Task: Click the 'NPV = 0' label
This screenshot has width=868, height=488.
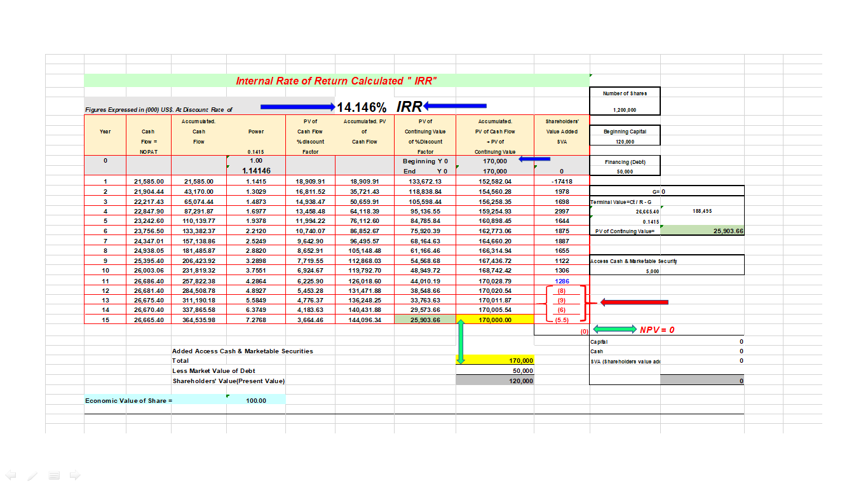Action: (x=657, y=329)
